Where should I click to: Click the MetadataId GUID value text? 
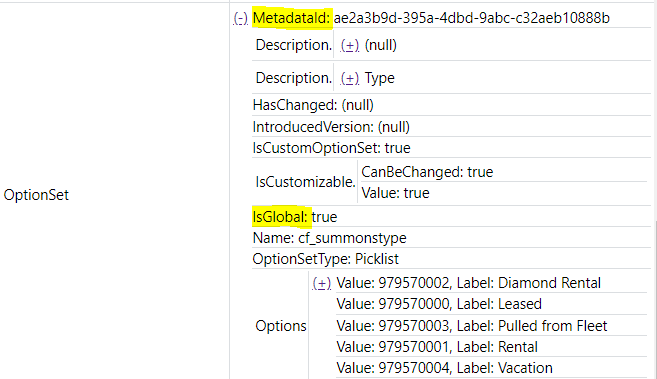(471, 18)
